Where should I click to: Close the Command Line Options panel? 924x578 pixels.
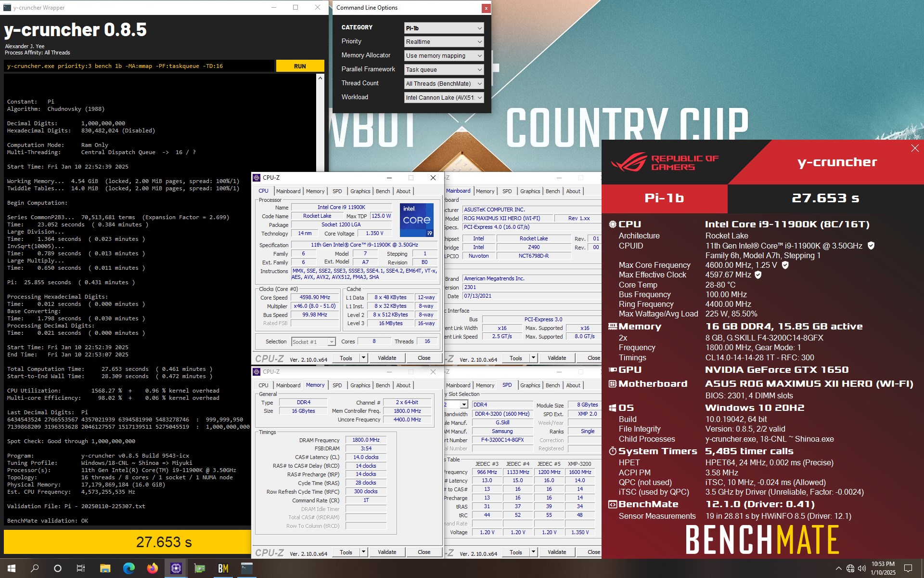pyautogui.click(x=486, y=8)
